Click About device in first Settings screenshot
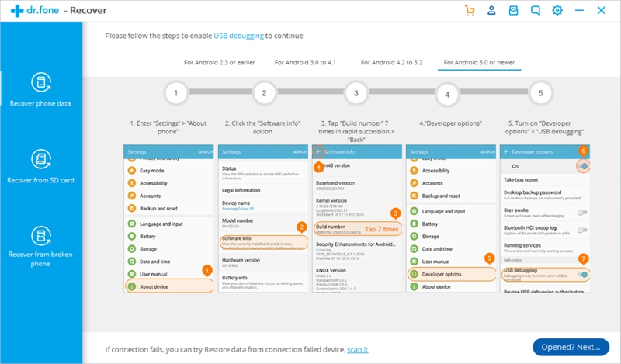 coord(169,286)
